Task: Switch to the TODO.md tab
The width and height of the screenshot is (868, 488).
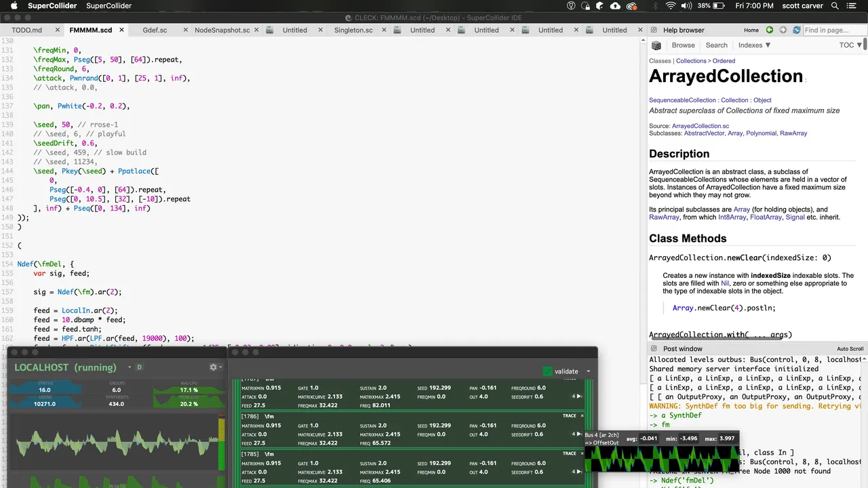Action: 26,30
